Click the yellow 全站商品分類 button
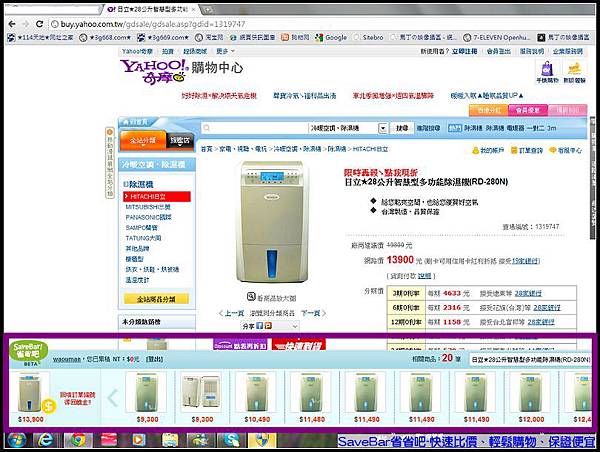 coord(156,299)
